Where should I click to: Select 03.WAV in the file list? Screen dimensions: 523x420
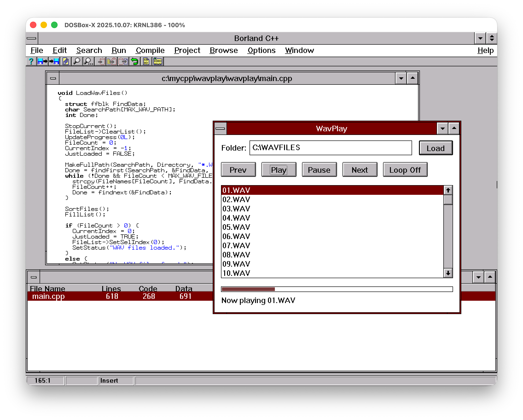coord(333,209)
